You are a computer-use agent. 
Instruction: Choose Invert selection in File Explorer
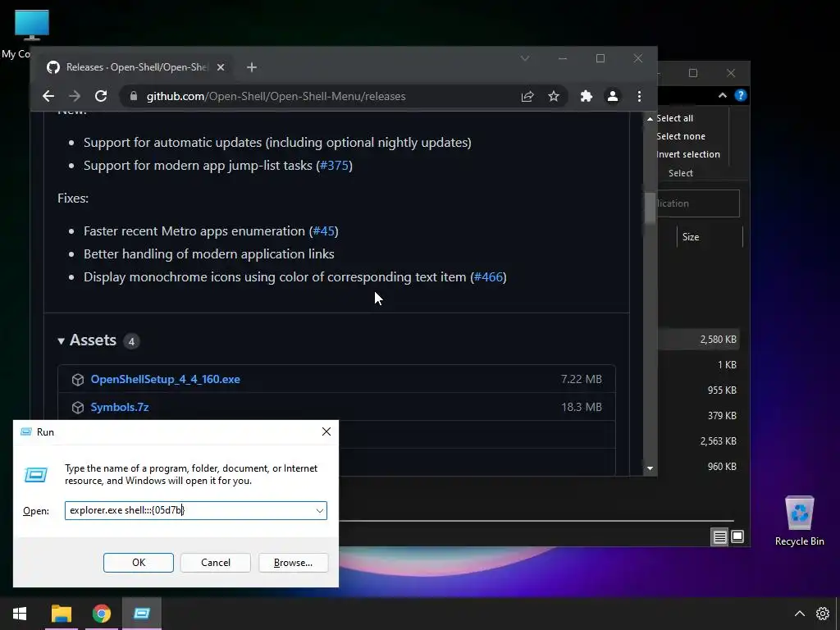tap(687, 154)
